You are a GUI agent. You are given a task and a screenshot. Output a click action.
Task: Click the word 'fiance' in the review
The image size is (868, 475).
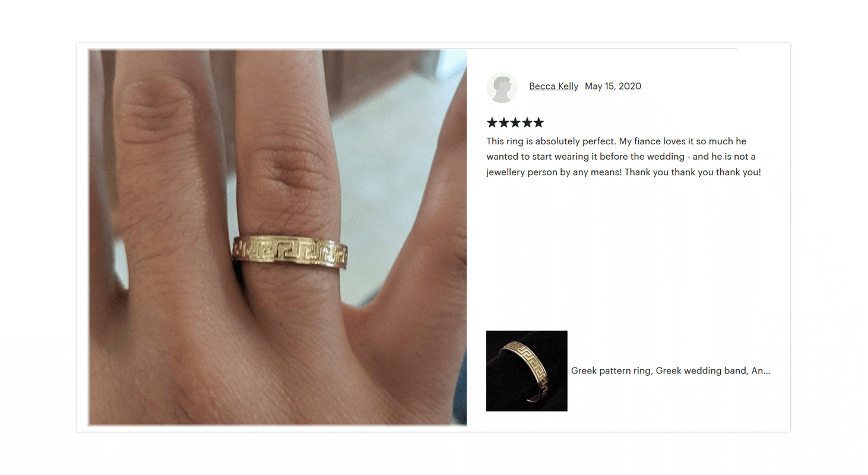pyautogui.click(x=649, y=141)
